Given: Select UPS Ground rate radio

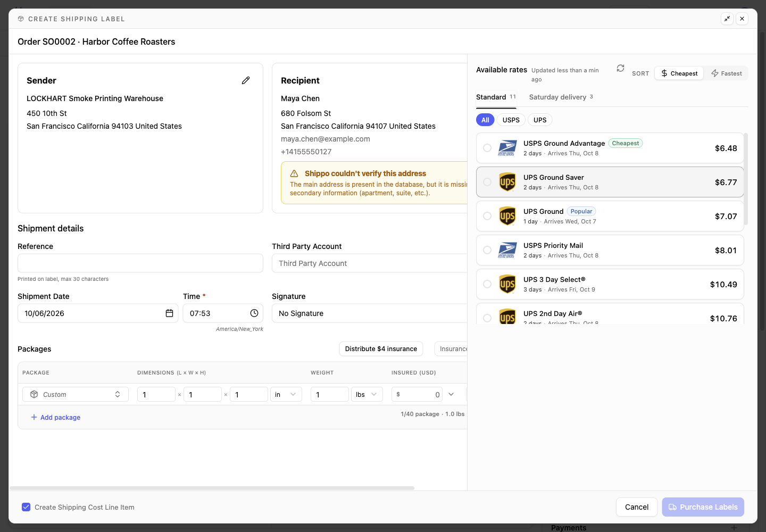Looking at the screenshot, I should point(487,216).
